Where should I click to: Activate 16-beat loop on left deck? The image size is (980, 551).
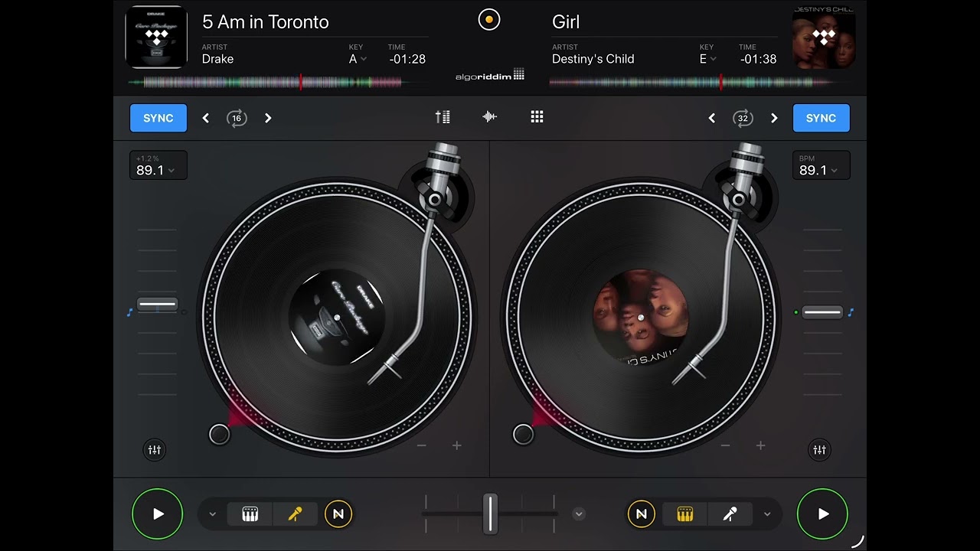237,118
